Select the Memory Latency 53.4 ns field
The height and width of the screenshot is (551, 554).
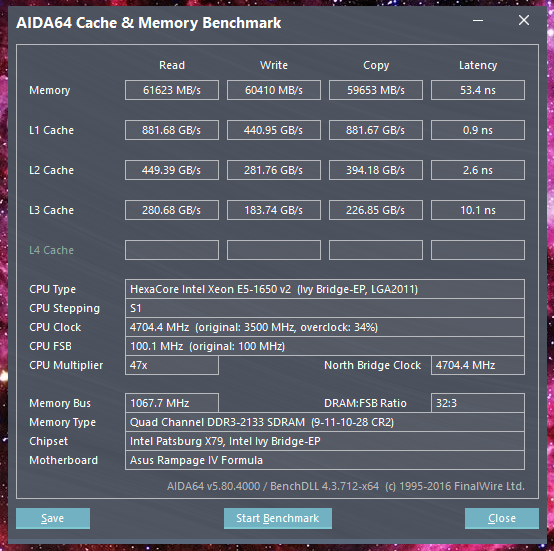[x=478, y=90]
